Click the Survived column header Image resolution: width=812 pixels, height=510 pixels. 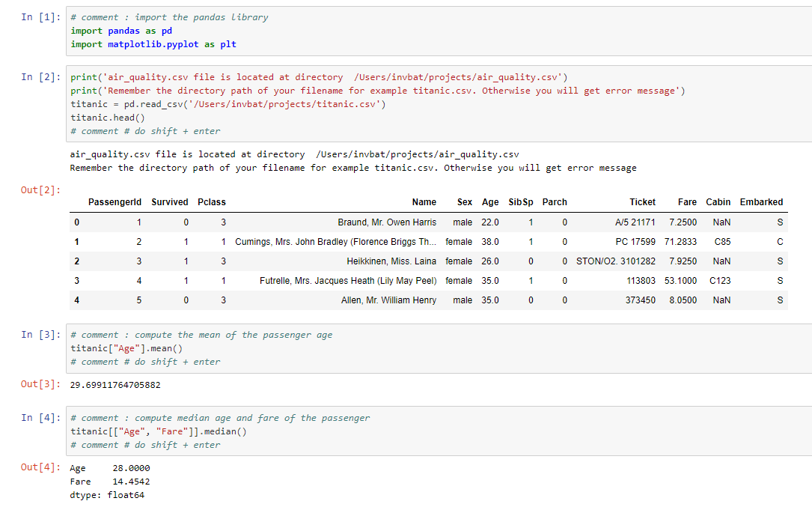tap(170, 202)
